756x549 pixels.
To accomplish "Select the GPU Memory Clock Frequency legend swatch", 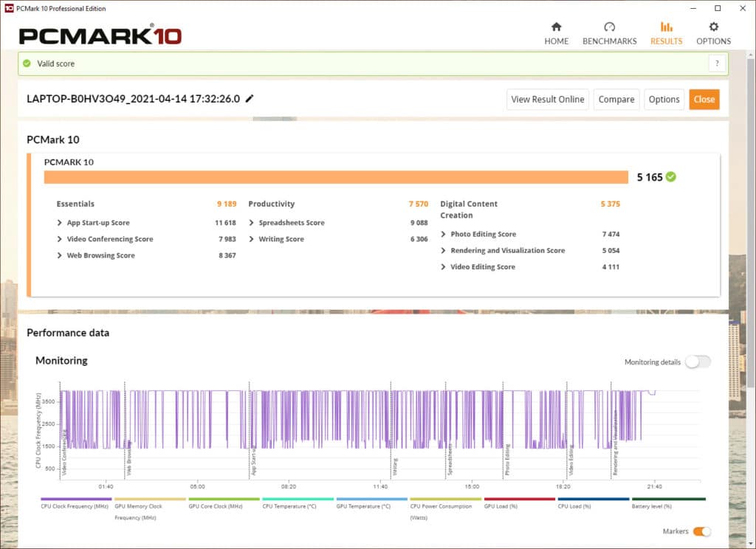I will tap(150, 499).
